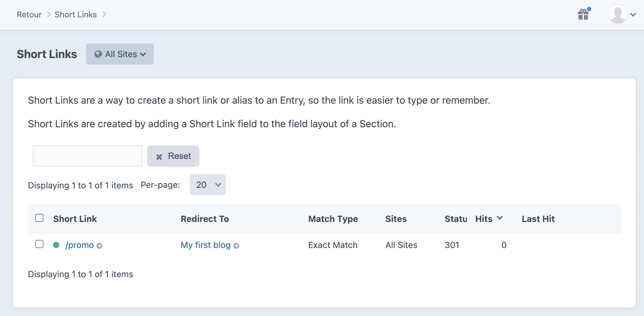
Task: Sort by Last Hit column header
Action: click(x=538, y=219)
